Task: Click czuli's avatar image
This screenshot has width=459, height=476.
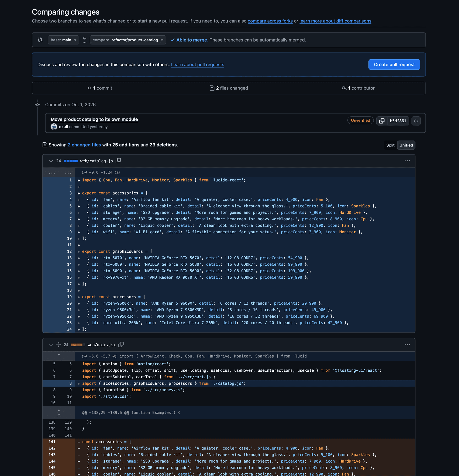Action: [x=54, y=127]
